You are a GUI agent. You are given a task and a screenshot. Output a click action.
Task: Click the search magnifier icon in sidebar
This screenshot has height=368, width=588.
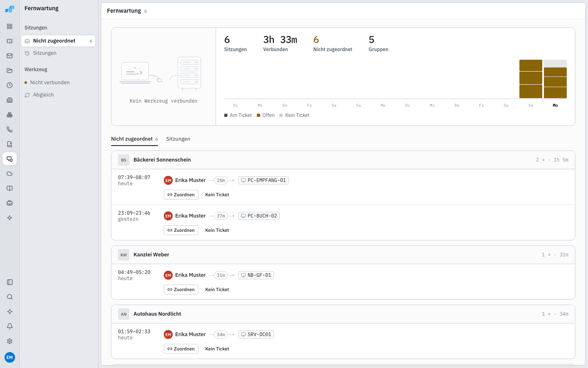coord(10,297)
